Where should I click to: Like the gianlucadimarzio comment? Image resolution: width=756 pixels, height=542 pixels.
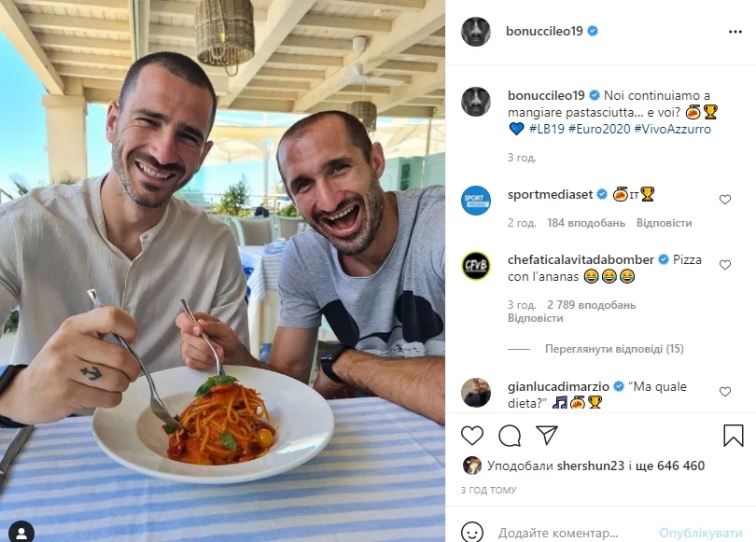725,392
